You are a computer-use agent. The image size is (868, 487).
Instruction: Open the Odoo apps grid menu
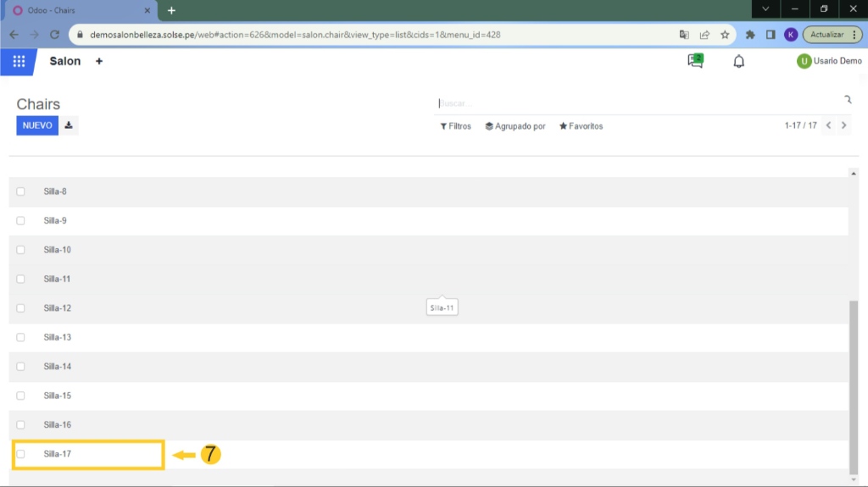click(19, 62)
